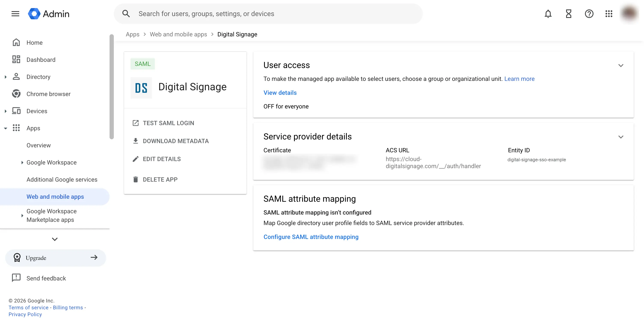The height and width of the screenshot is (323, 644).
Task: Click the Google Admin logo
Action: tap(49, 14)
